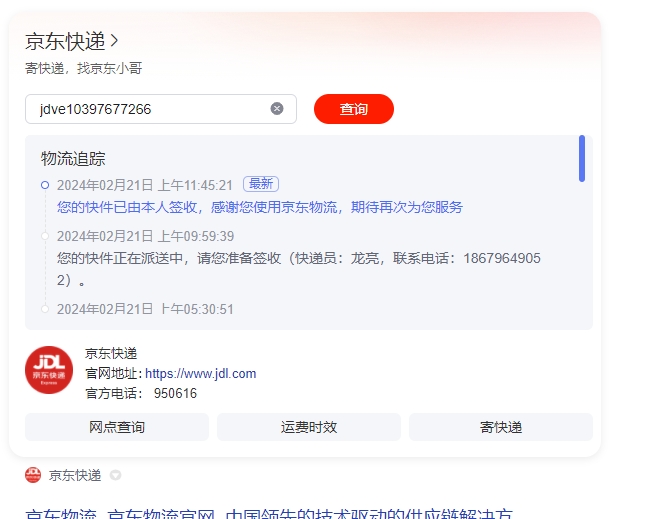
Task: Click the chevron next to 京东快递 title
Action: [114, 41]
